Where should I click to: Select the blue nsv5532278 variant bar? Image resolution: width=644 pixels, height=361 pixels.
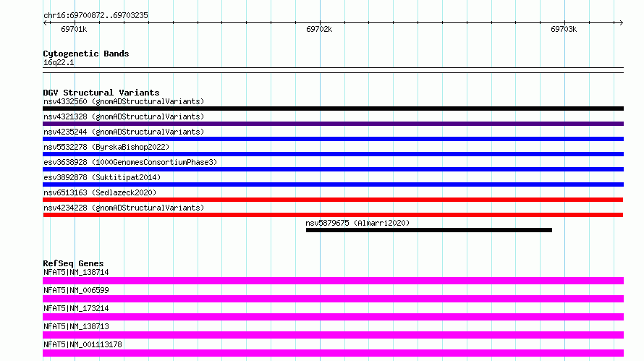(333, 154)
